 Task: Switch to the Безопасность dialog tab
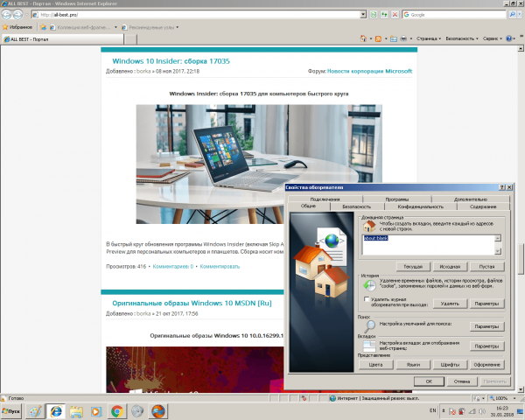(357, 206)
